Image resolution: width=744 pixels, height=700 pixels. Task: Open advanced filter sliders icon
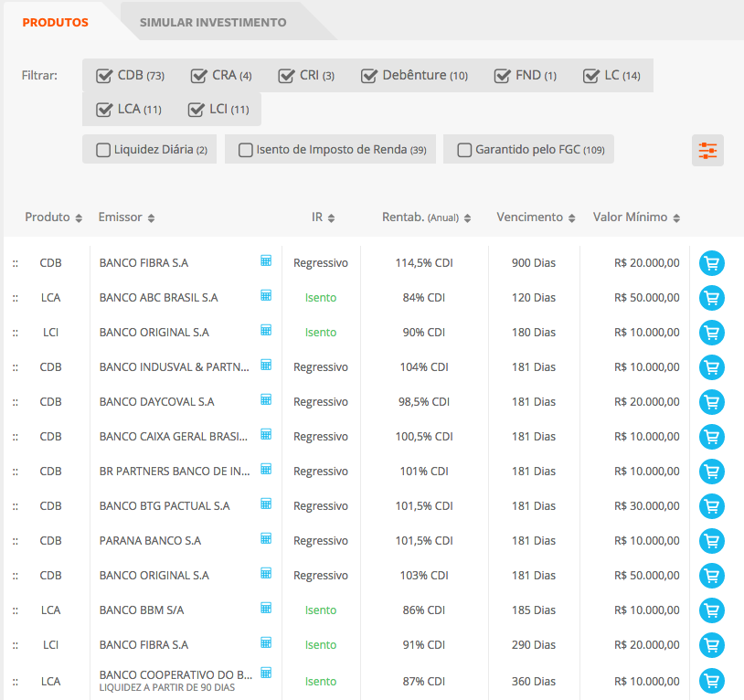coord(707,151)
